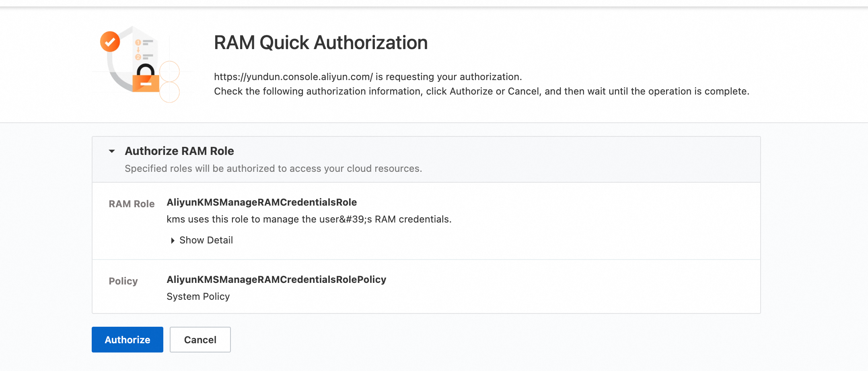Image resolution: width=868 pixels, height=371 pixels.
Task: Cancel the authorization request
Action: click(200, 340)
